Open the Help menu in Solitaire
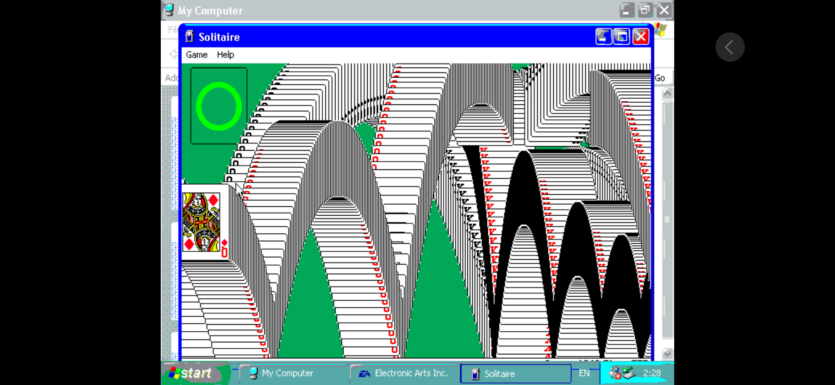Image resolution: width=835 pixels, height=385 pixels. pos(225,55)
